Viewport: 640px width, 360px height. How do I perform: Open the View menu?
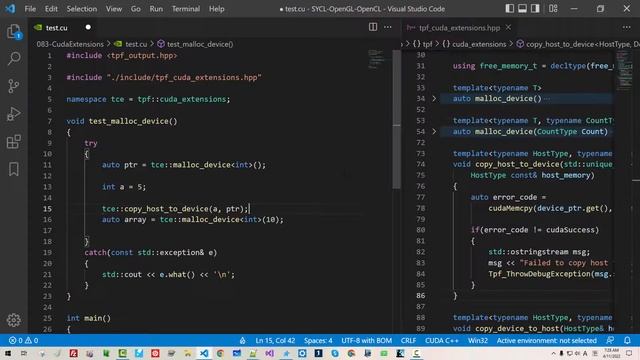(114, 9)
